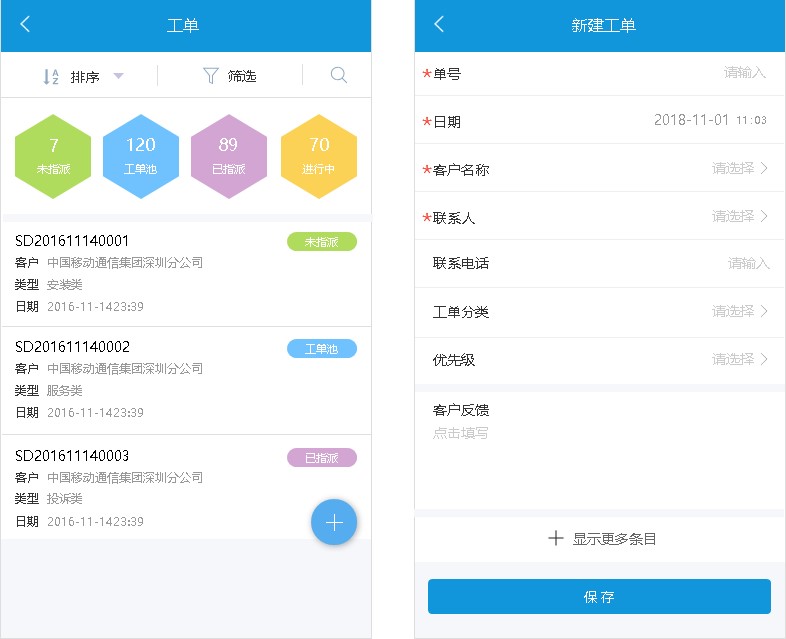The height and width of the screenshot is (639, 786).
Task: Open the 工单分类 selection chevron
Action: pyautogui.click(x=764, y=311)
